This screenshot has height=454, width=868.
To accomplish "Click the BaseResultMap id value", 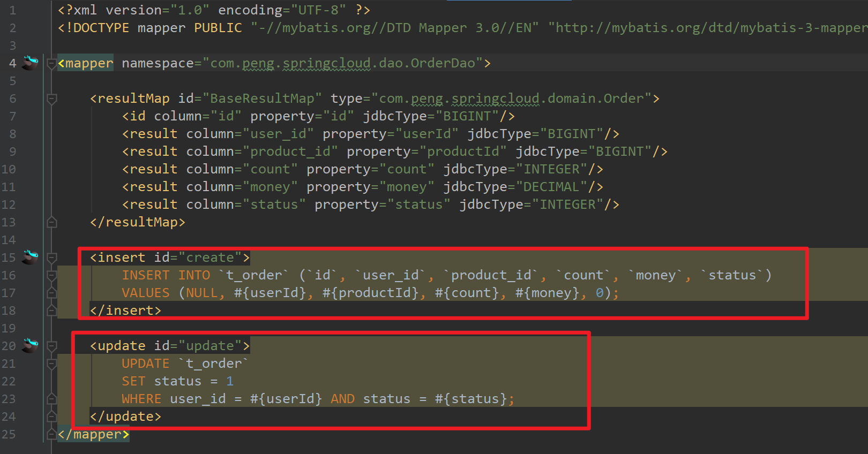I will (x=262, y=99).
